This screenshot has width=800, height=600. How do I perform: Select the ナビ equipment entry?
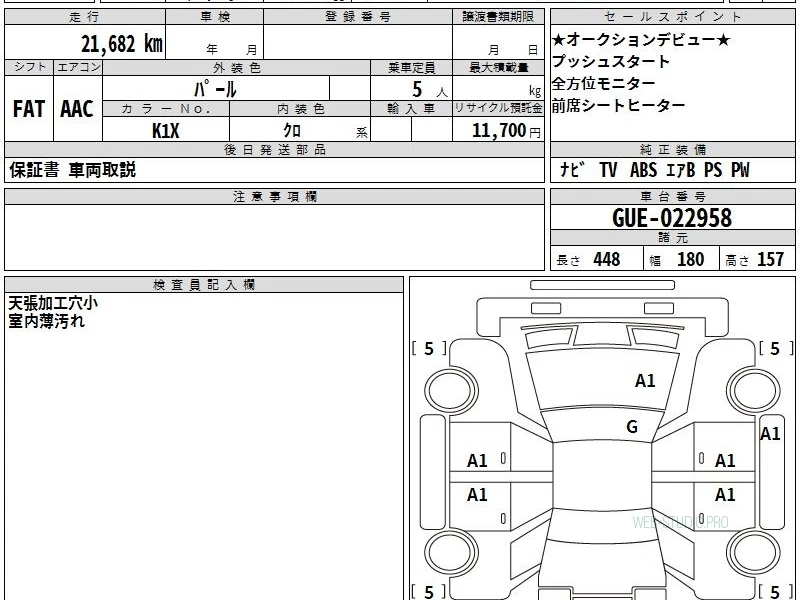click(x=572, y=170)
